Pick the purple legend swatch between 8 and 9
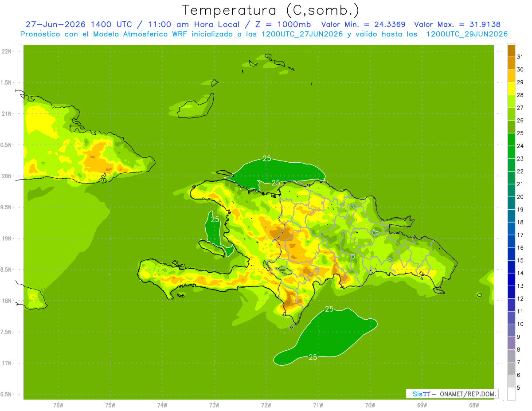This screenshot has width=532, height=411. click(x=511, y=343)
